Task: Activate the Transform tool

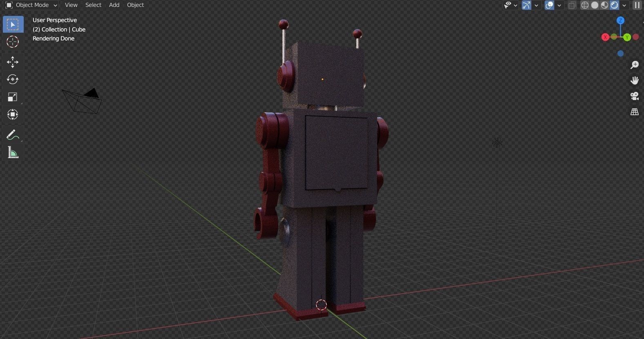Action: tap(13, 114)
